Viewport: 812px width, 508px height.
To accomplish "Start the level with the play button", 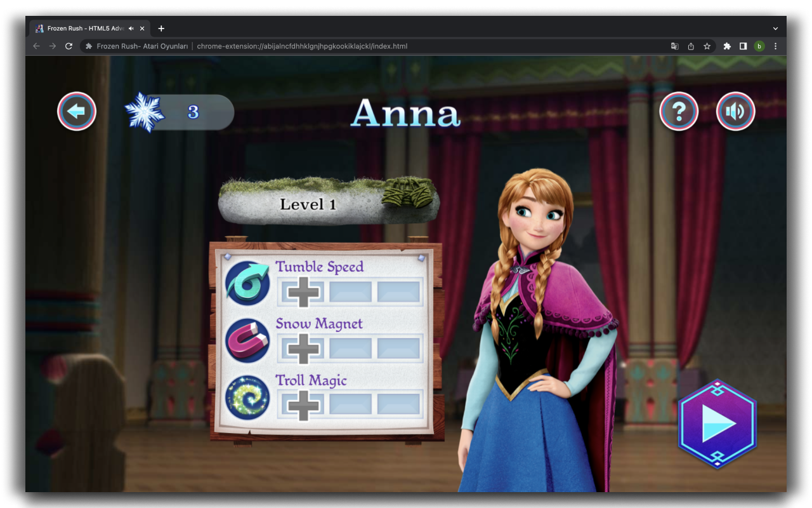I will point(717,424).
